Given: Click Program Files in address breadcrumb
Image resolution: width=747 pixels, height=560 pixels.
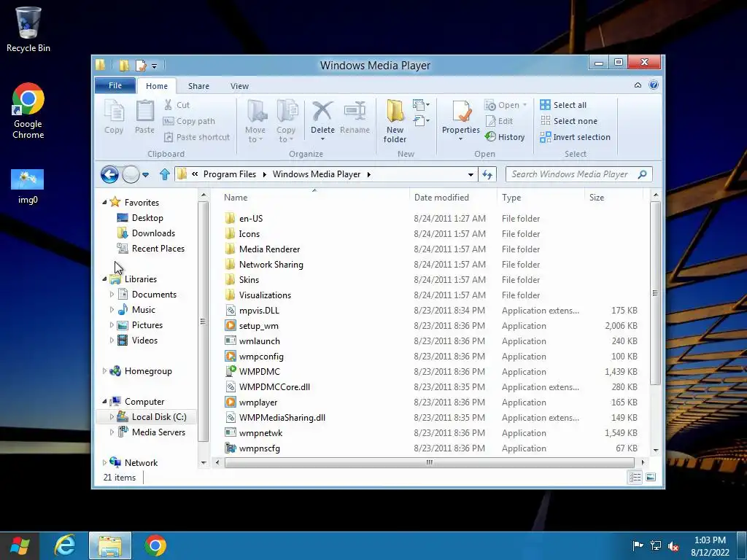Looking at the screenshot, I should (x=230, y=174).
